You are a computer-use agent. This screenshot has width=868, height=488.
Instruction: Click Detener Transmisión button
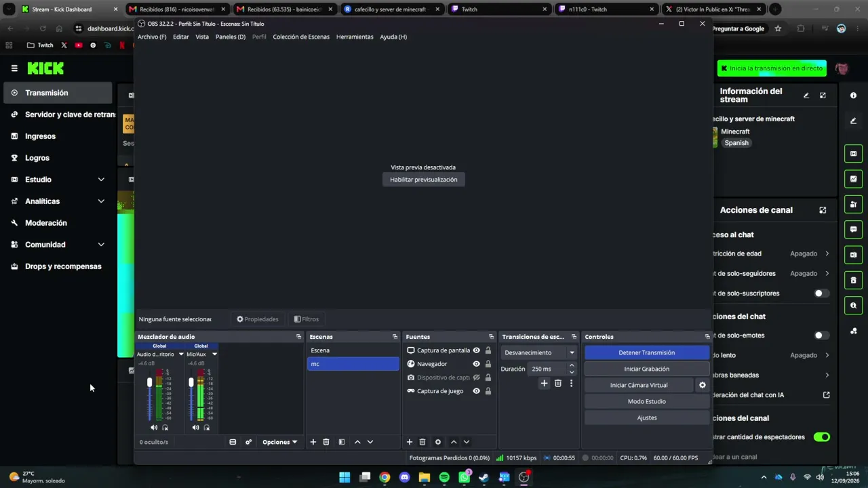tap(647, 352)
